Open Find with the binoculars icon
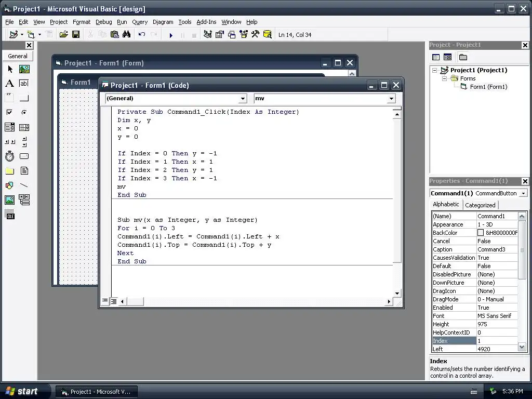 click(x=127, y=35)
